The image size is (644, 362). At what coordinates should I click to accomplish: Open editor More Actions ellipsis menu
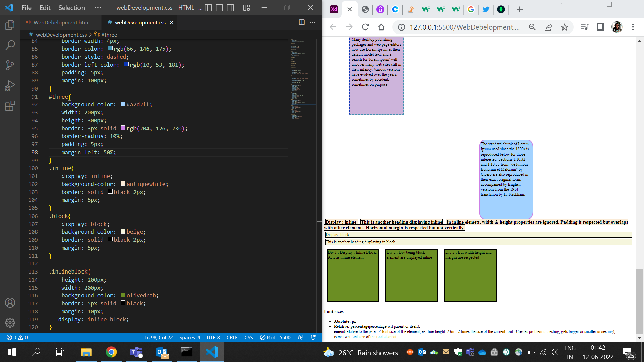[312, 22]
